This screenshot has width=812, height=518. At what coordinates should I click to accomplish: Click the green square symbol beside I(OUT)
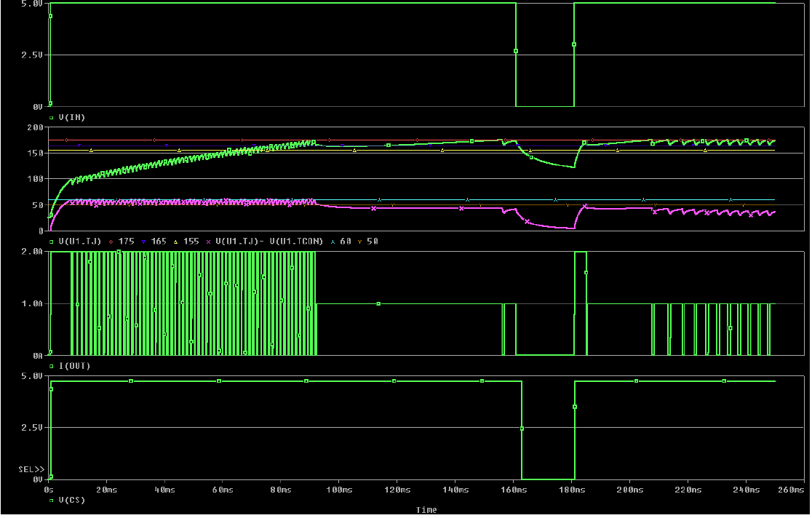click(x=51, y=366)
